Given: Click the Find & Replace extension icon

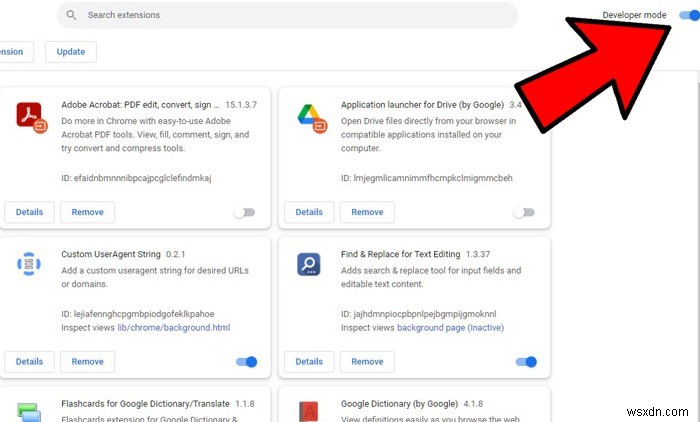Looking at the screenshot, I should (309, 264).
